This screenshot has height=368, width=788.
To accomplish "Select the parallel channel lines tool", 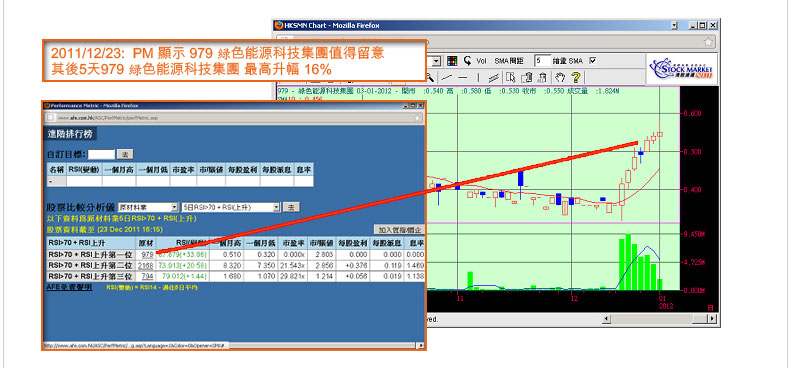I will click(x=494, y=77).
